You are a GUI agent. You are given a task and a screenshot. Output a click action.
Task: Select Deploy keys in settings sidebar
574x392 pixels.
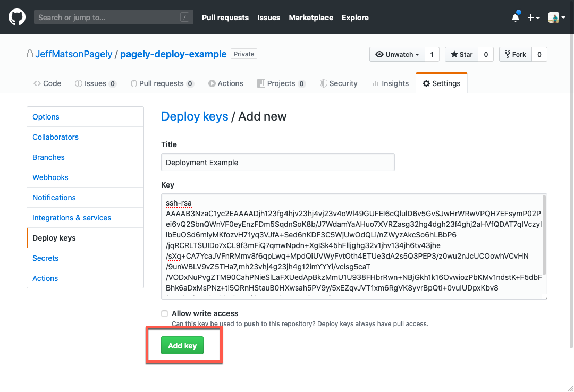(85, 238)
